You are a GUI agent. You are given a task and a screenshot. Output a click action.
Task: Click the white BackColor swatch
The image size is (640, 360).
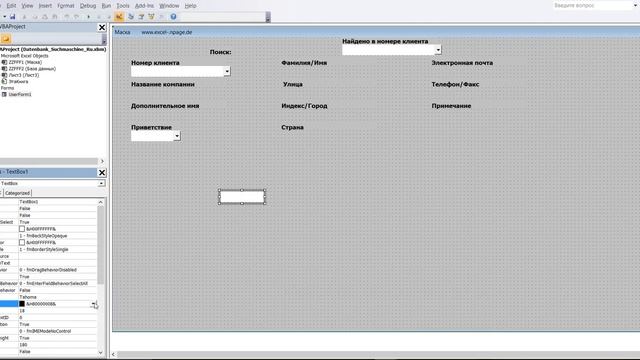(22, 229)
